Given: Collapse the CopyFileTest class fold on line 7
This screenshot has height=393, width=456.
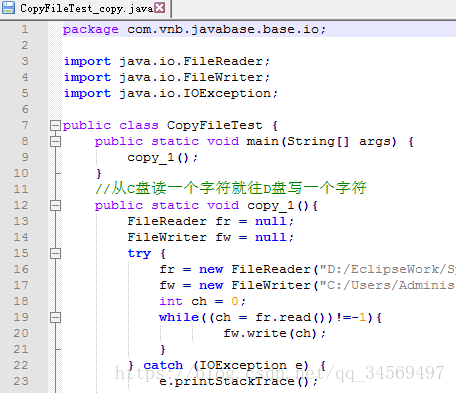Looking at the screenshot, I should pos(55,126).
